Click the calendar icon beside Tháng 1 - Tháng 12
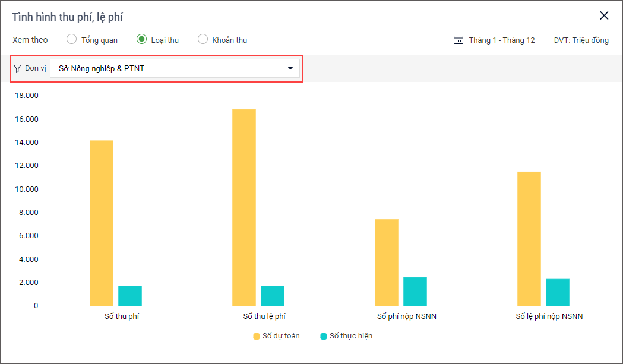Viewport: 623px width, 364px height. (458, 40)
